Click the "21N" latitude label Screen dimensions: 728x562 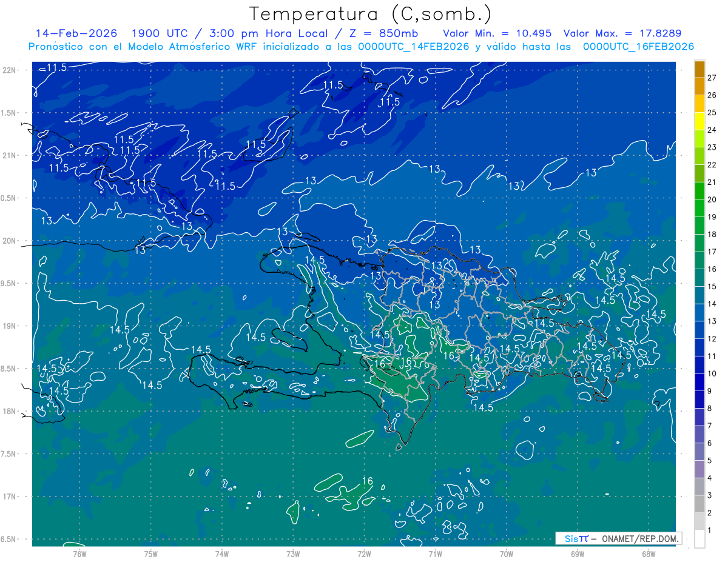coord(10,155)
